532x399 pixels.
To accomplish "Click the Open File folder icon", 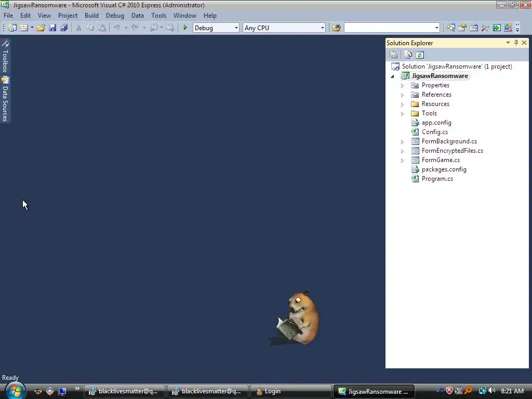I will 41,28.
